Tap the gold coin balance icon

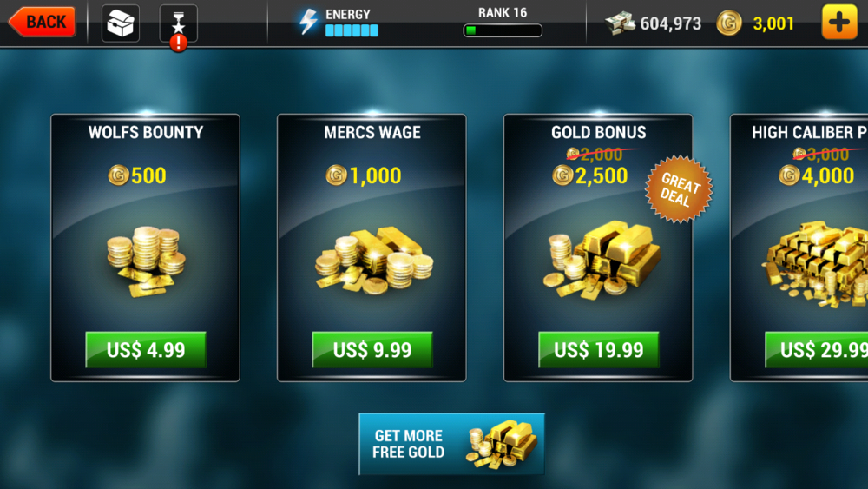point(729,23)
